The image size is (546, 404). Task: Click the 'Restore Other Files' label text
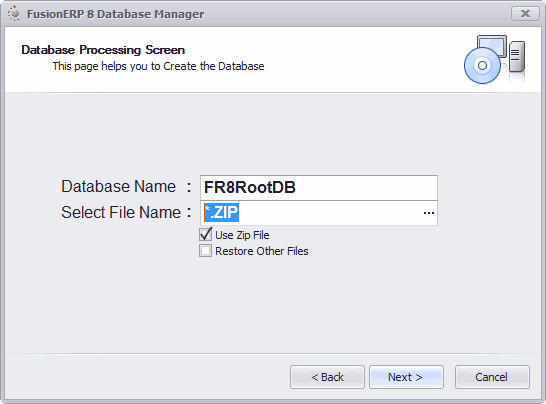262,251
